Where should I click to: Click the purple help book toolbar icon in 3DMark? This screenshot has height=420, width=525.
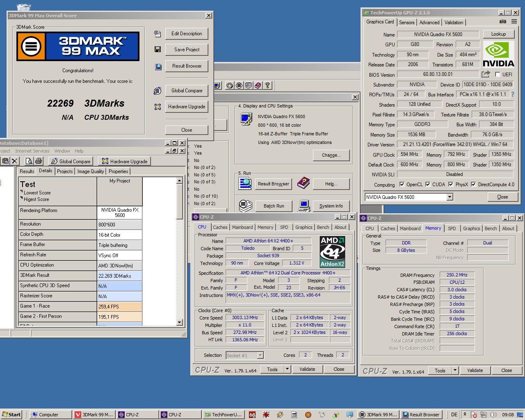point(258,85)
